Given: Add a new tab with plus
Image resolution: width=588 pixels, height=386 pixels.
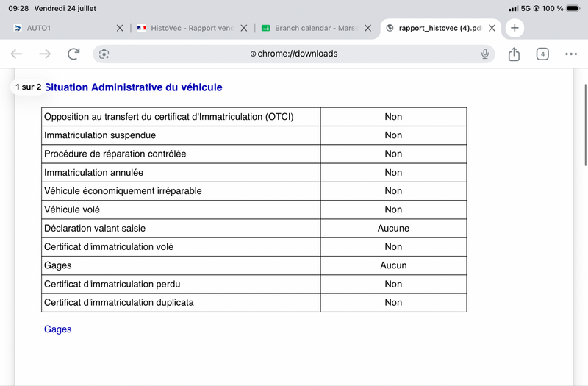Looking at the screenshot, I should point(514,28).
